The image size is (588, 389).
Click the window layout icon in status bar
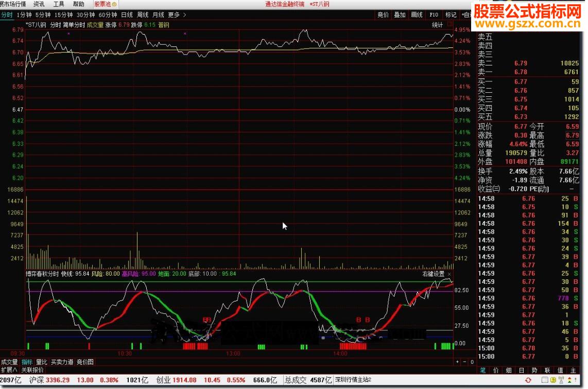[x=545, y=380]
